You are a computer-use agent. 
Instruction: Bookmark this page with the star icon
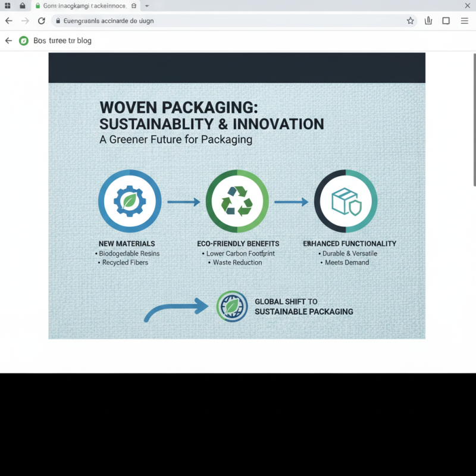point(410,20)
